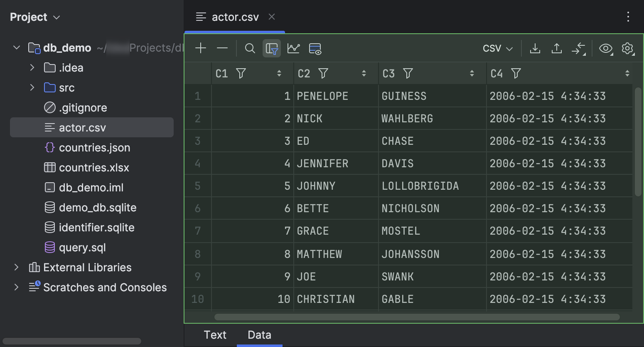This screenshot has width=644, height=347.
Task: Delete selected row using the minus icon
Action: click(x=222, y=48)
